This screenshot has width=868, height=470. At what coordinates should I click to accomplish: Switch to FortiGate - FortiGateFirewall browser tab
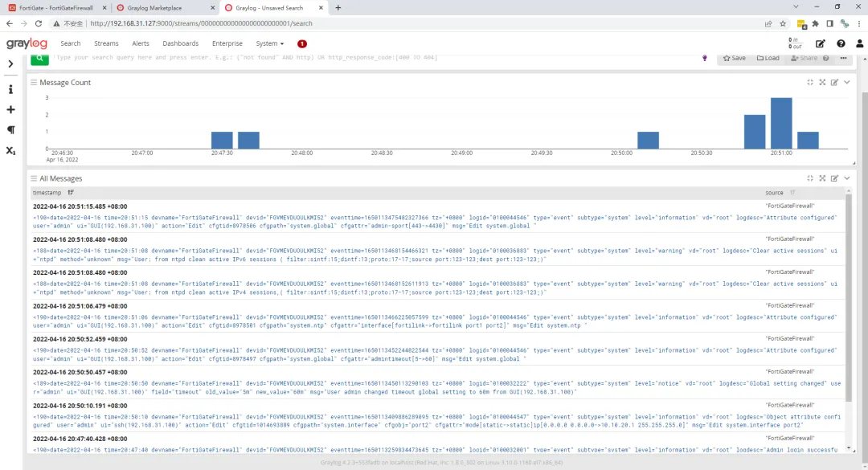[58, 8]
